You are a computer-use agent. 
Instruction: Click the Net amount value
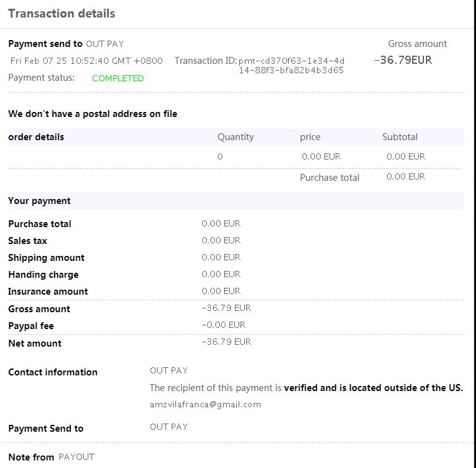(226, 342)
